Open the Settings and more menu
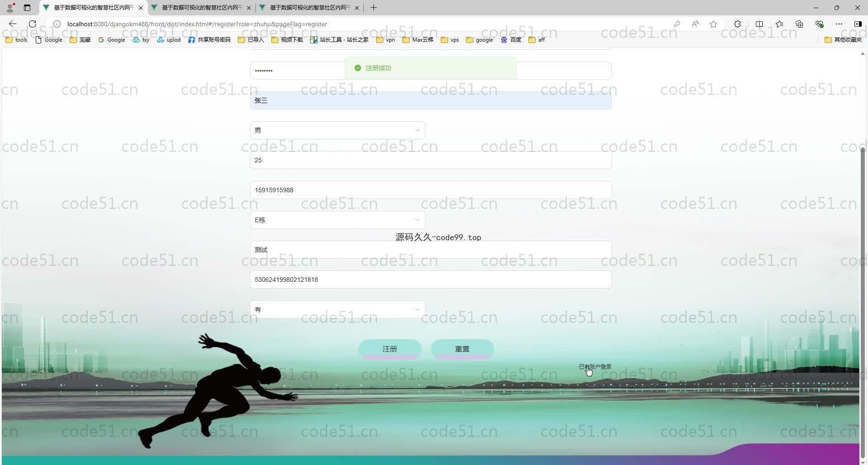Image resolution: width=868 pixels, height=465 pixels. (x=839, y=24)
